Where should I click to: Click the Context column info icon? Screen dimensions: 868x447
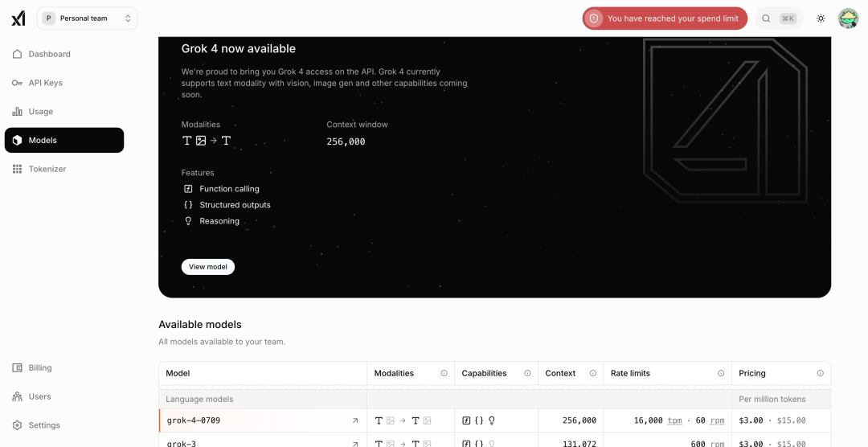coord(593,373)
